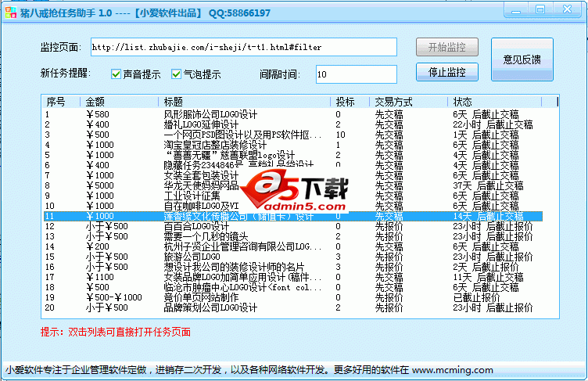Minimize the 猪八戒抢任务助手 window

(x=516, y=10)
